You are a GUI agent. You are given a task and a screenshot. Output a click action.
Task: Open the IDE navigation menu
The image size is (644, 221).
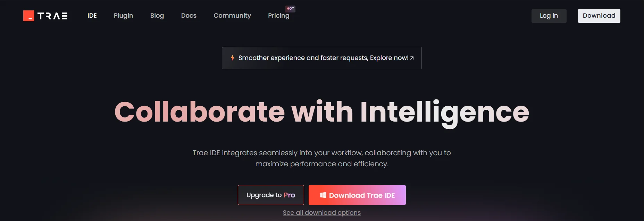92,16
